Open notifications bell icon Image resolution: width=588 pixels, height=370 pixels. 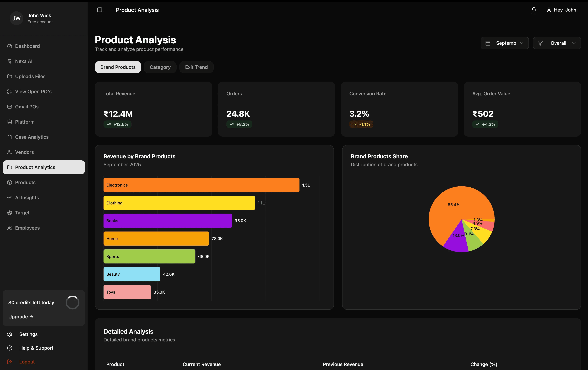click(x=533, y=10)
